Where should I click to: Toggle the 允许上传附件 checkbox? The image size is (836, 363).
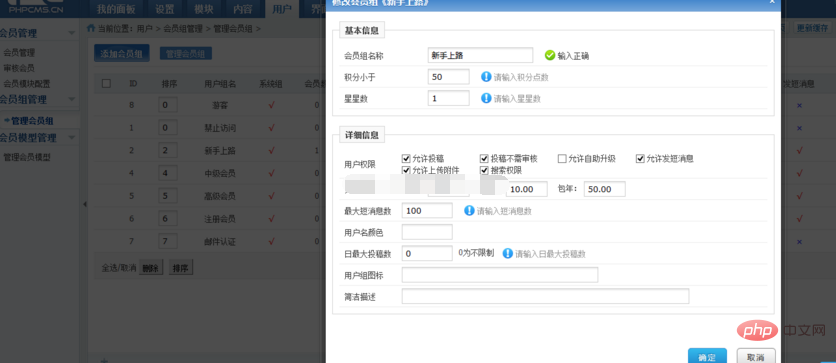click(x=406, y=170)
